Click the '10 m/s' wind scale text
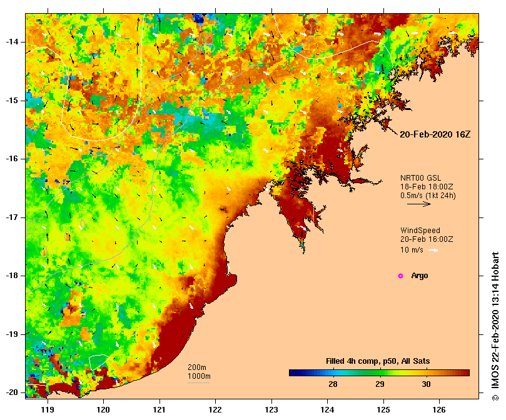This screenshot has width=506, height=420. tap(412, 250)
